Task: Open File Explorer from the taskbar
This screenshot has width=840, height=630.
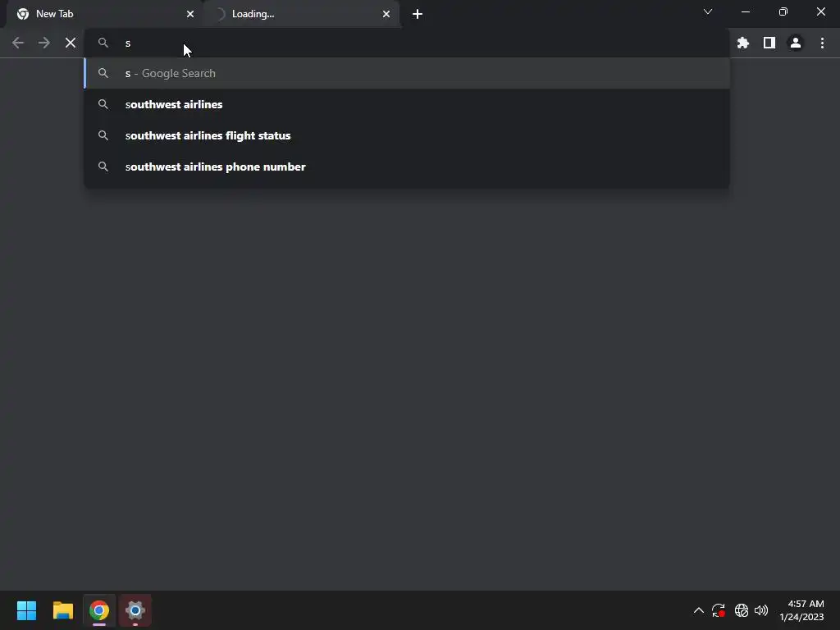Action: tap(62, 610)
